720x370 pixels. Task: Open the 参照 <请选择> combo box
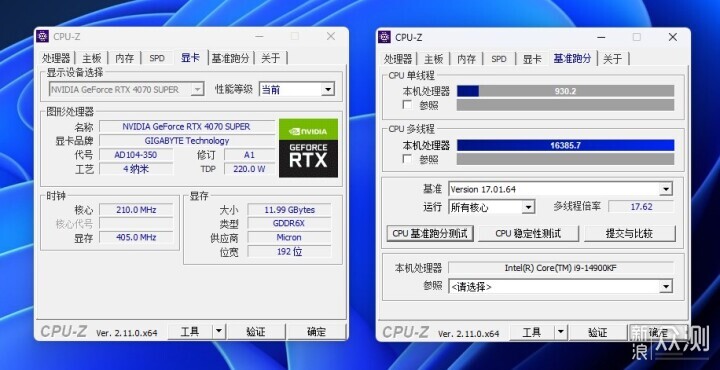(560, 287)
